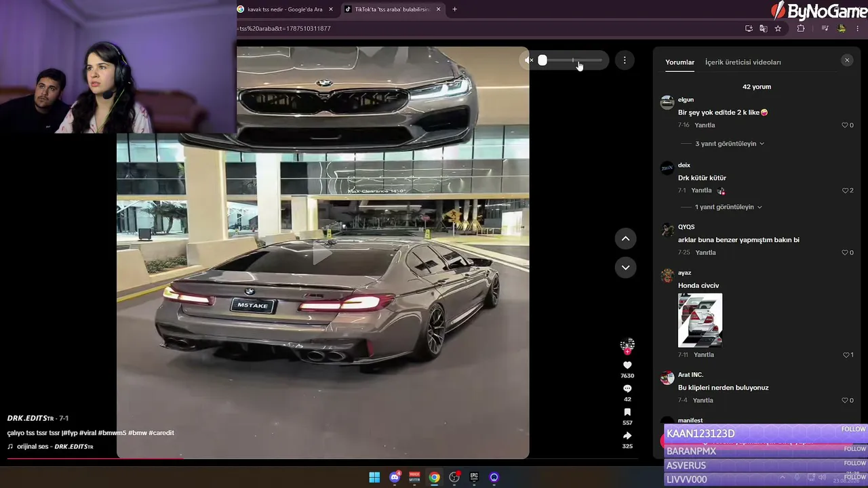Like deix's comment 'Drk kütür kütür'

(845, 190)
